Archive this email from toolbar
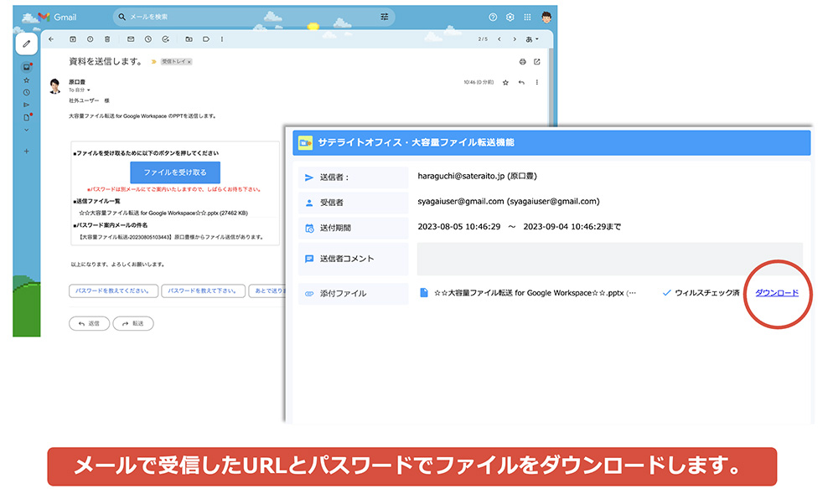The image size is (838, 504). coord(73,39)
